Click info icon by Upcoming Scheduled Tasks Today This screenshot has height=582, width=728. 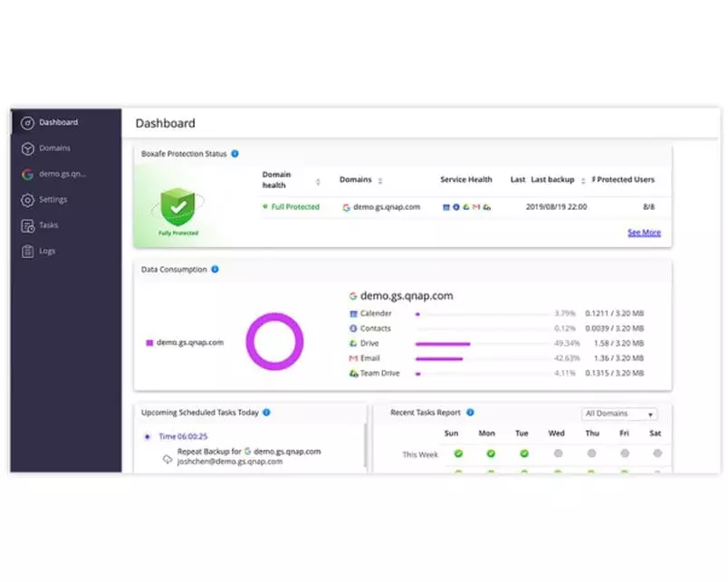tap(266, 412)
